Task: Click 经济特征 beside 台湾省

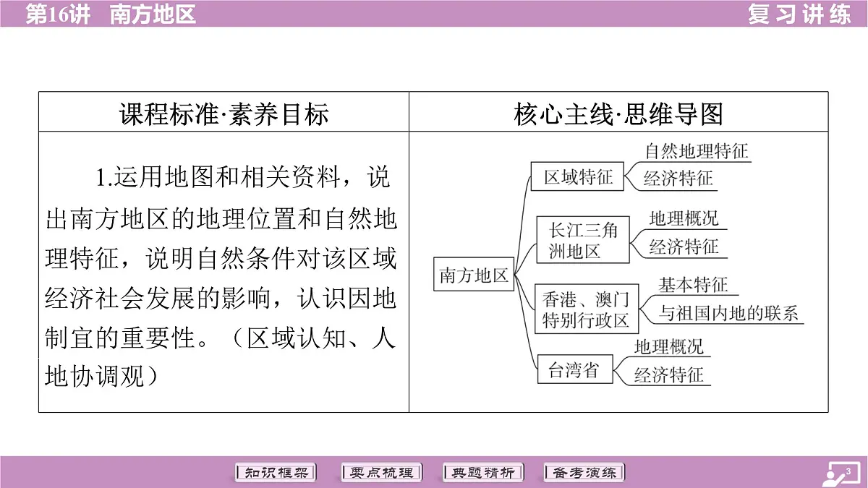Action: (x=668, y=374)
